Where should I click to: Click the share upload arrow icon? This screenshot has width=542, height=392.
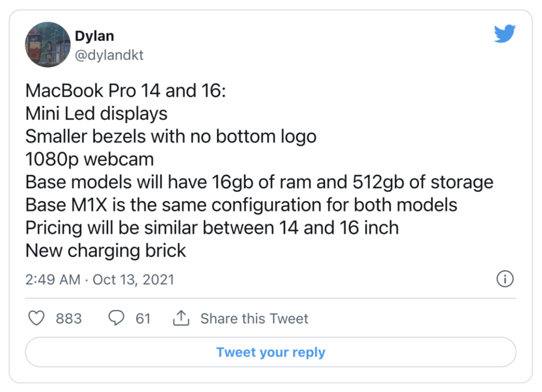(x=181, y=318)
